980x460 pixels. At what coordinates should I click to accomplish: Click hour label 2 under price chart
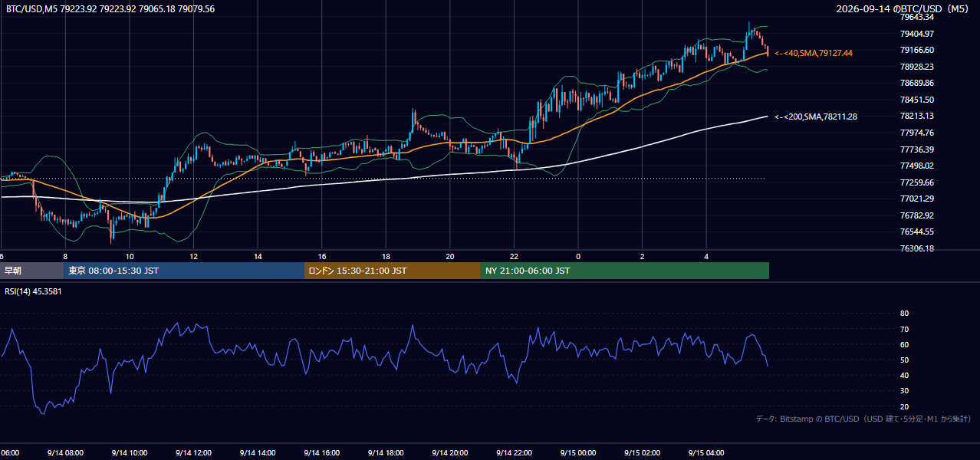pyautogui.click(x=643, y=256)
